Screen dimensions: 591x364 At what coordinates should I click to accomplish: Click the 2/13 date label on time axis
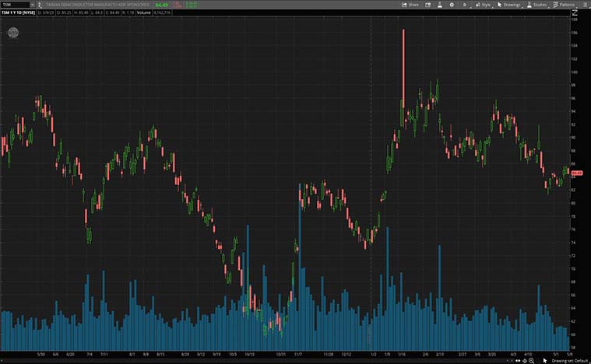click(x=440, y=355)
